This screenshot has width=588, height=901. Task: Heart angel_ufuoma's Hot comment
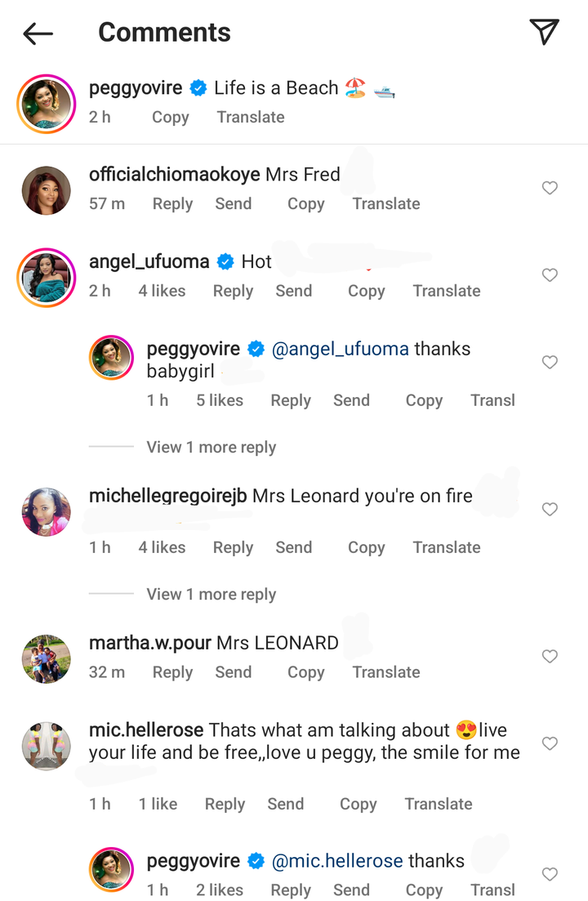tap(550, 275)
